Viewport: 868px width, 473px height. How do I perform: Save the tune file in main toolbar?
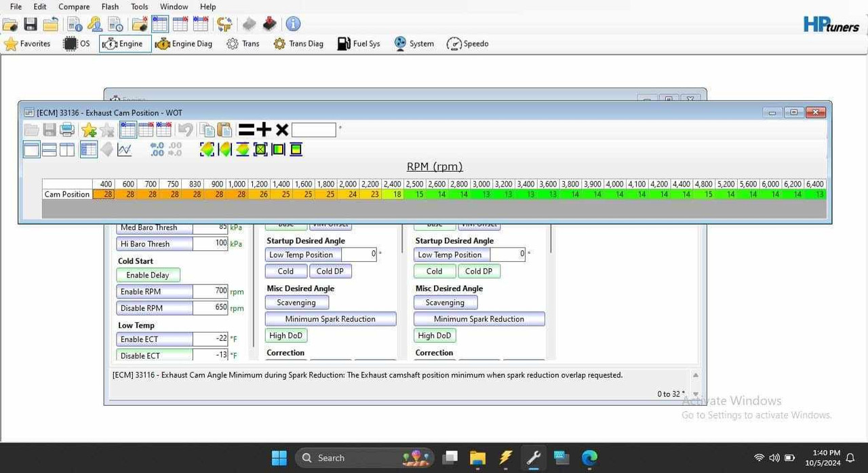tap(31, 24)
